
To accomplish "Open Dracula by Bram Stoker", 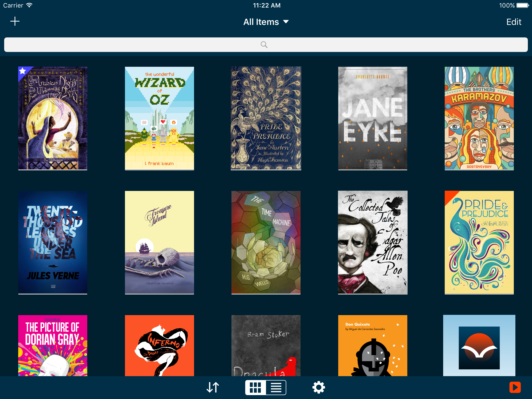I will (266, 345).
